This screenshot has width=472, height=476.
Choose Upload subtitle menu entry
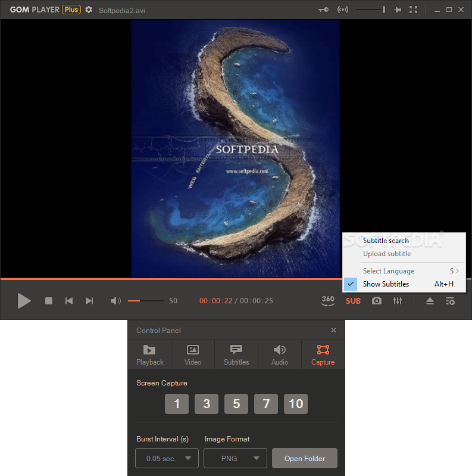404,254
